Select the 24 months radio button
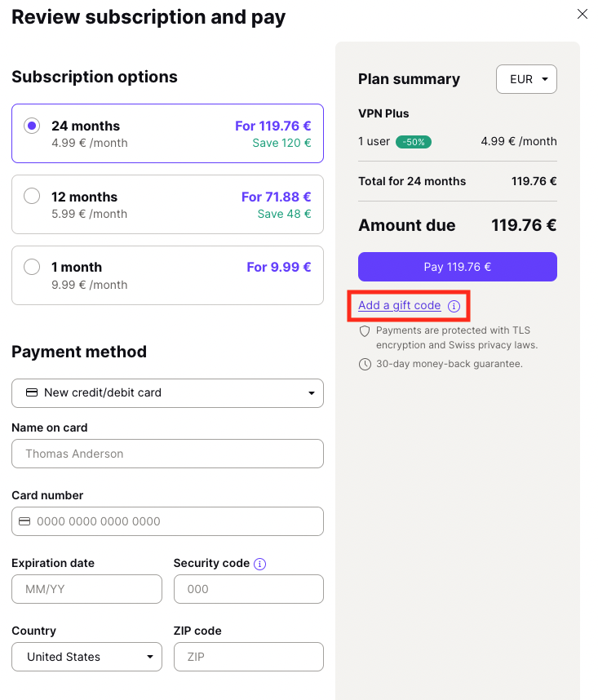This screenshot has width=598, height=700. pos(32,126)
